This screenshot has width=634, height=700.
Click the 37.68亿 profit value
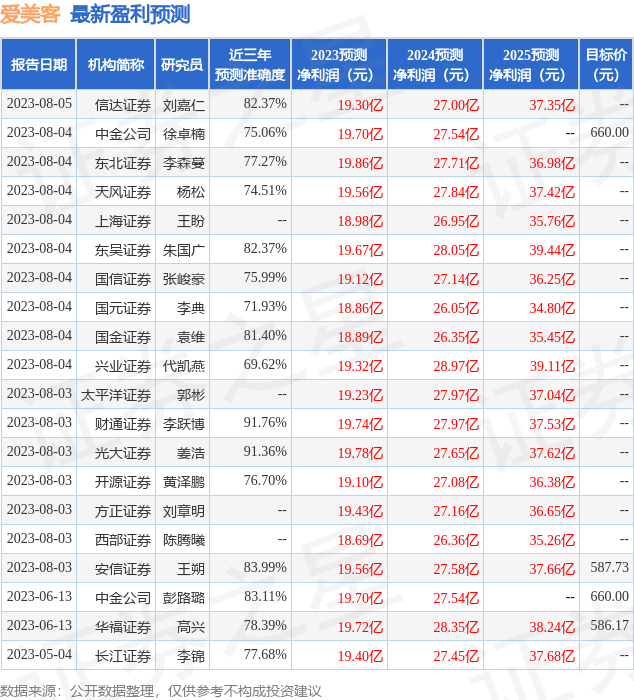coord(552,656)
